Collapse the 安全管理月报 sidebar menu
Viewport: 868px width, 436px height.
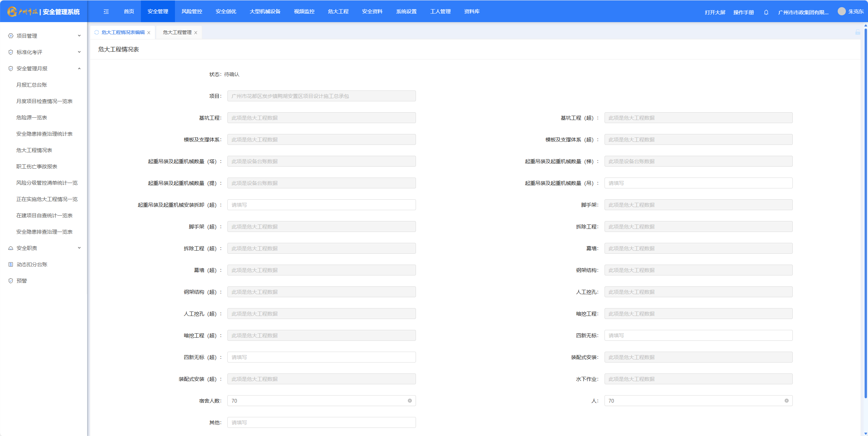79,68
